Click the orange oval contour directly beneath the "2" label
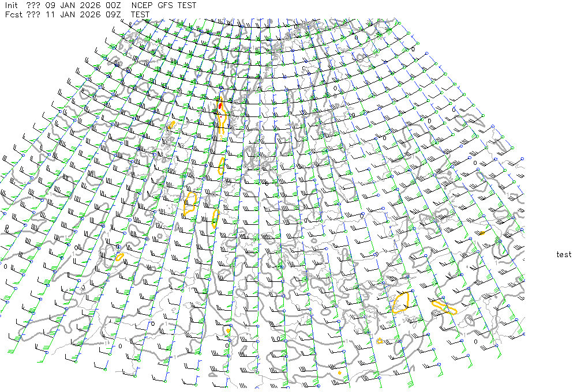The height and width of the screenshot is (392, 577). pyautogui.click(x=222, y=166)
